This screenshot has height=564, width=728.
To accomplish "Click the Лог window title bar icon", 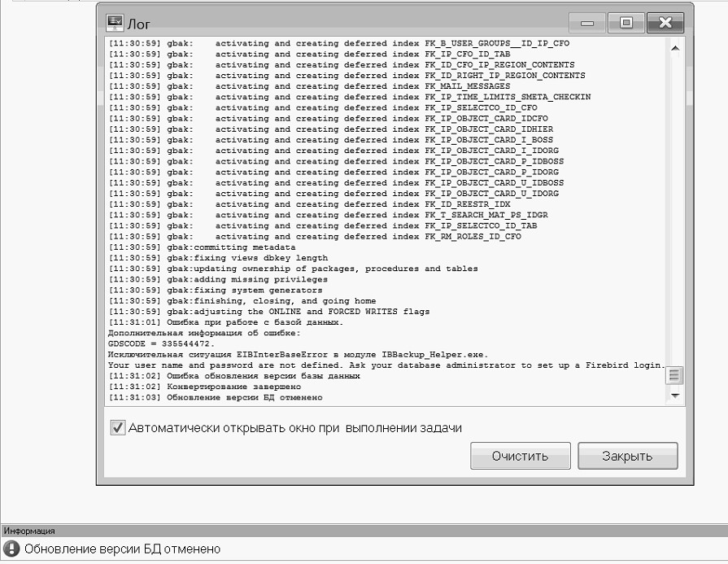I will 115,22.
